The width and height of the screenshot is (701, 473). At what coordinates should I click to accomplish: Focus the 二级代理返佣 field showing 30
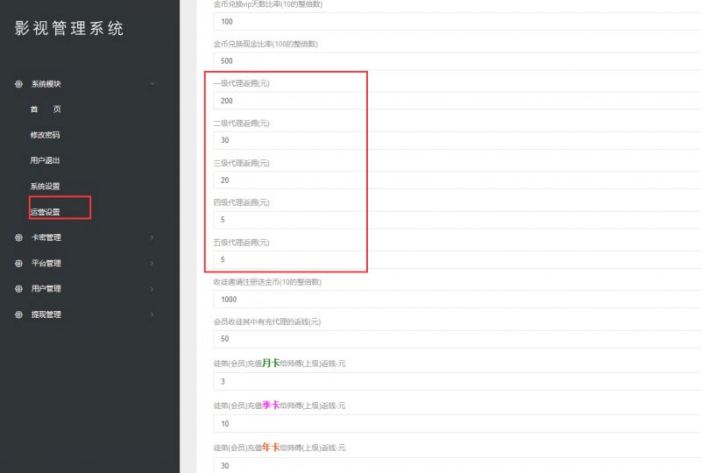pyautogui.click(x=457, y=140)
